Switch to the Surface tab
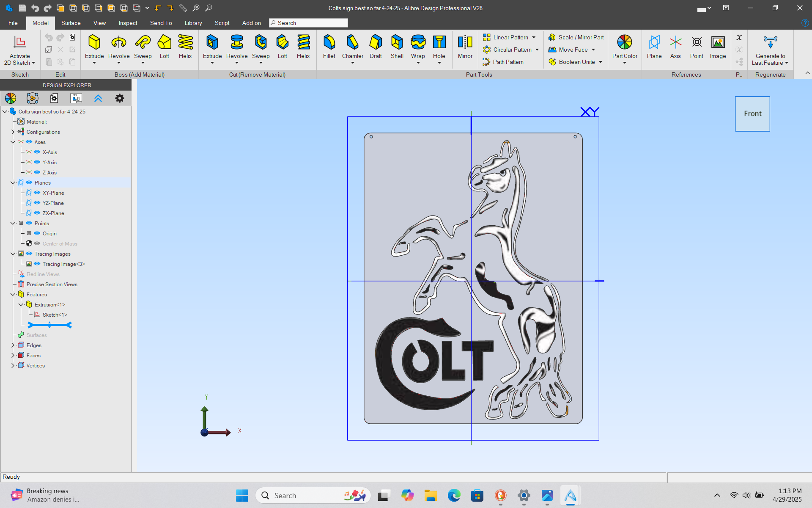The width and height of the screenshot is (812, 508). click(x=71, y=23)
